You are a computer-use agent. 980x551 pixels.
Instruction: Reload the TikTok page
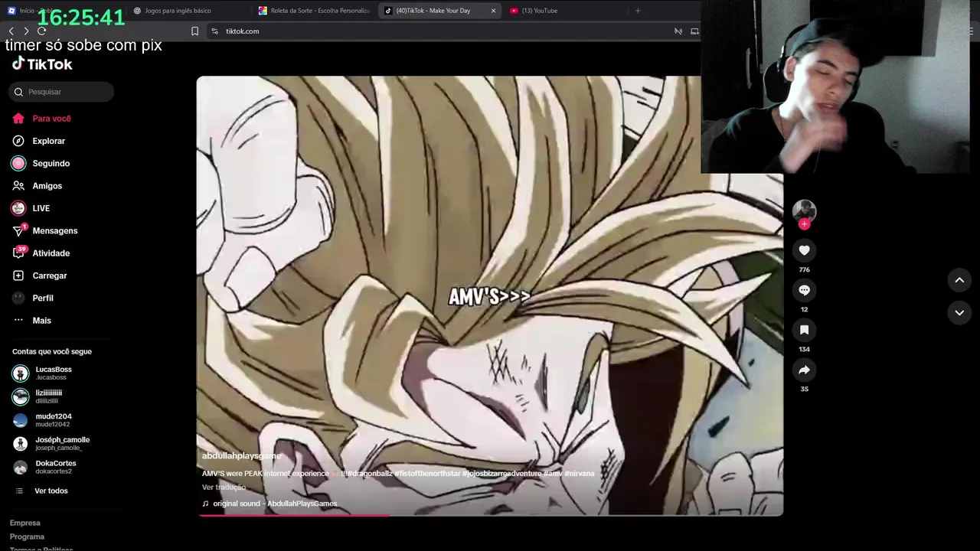(x=41, y=31)
